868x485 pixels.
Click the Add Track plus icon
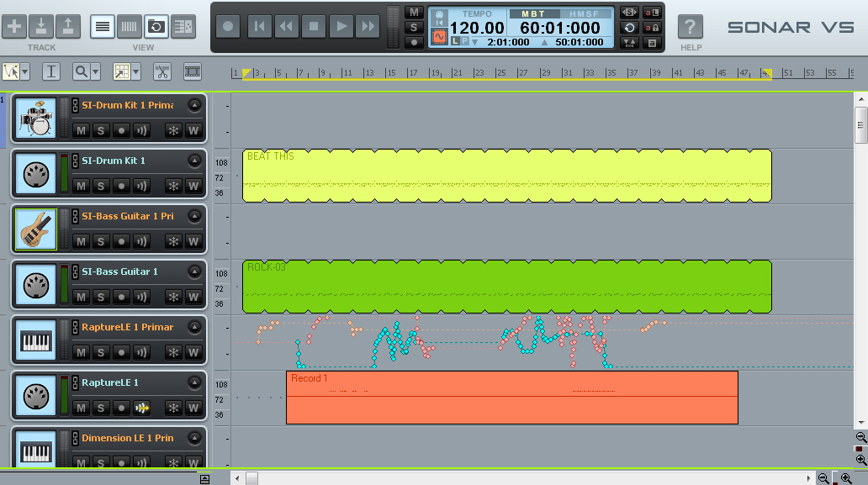(14, 27)
